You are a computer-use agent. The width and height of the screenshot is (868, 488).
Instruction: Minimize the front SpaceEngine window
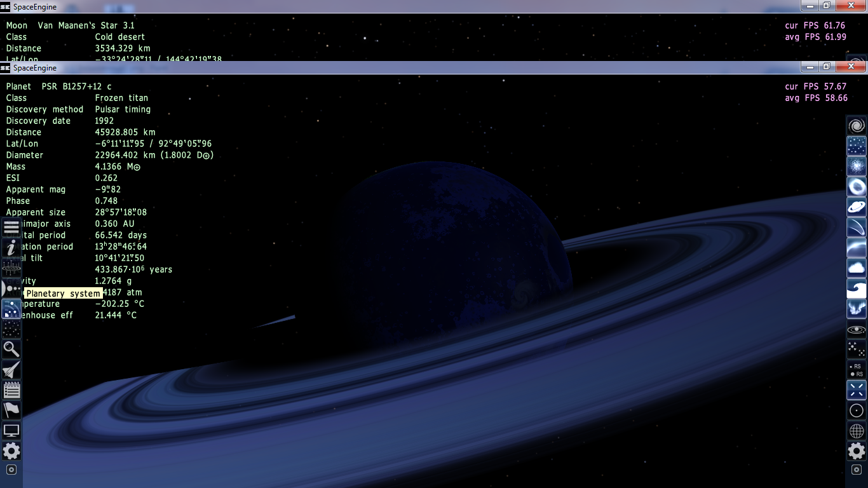[810, 66]
